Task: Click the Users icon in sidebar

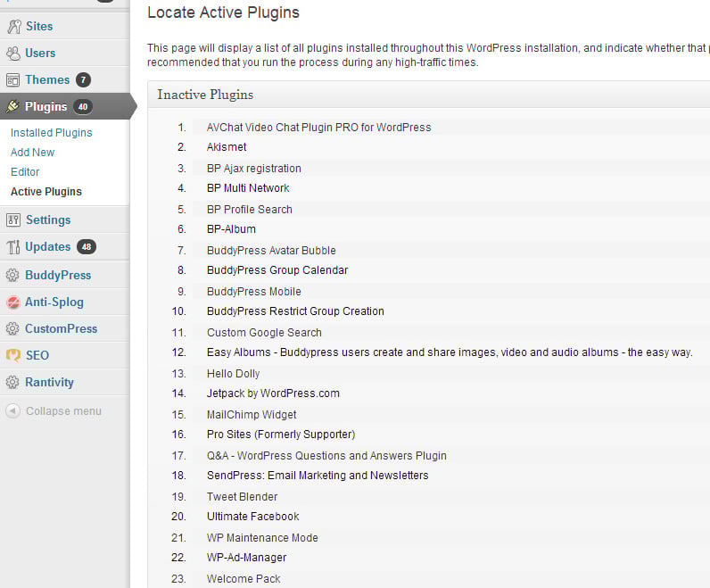Action: [12, 54]
